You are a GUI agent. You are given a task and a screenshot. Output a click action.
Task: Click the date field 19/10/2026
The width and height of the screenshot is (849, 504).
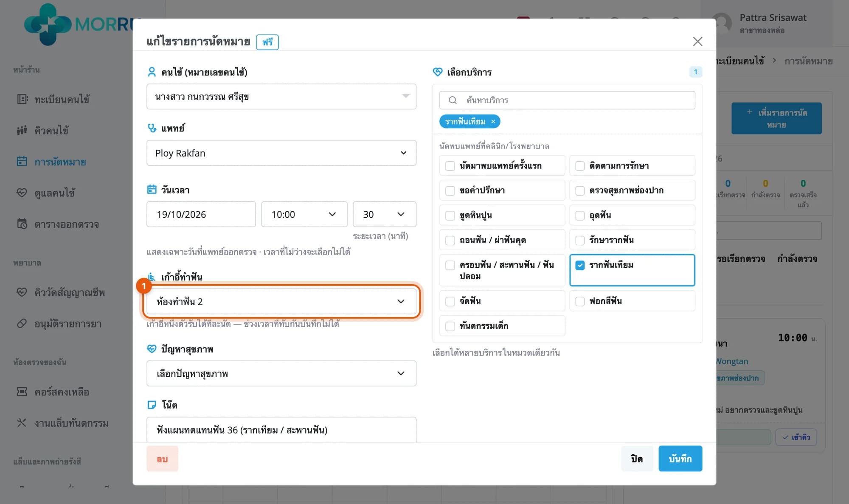pos(201,214)
